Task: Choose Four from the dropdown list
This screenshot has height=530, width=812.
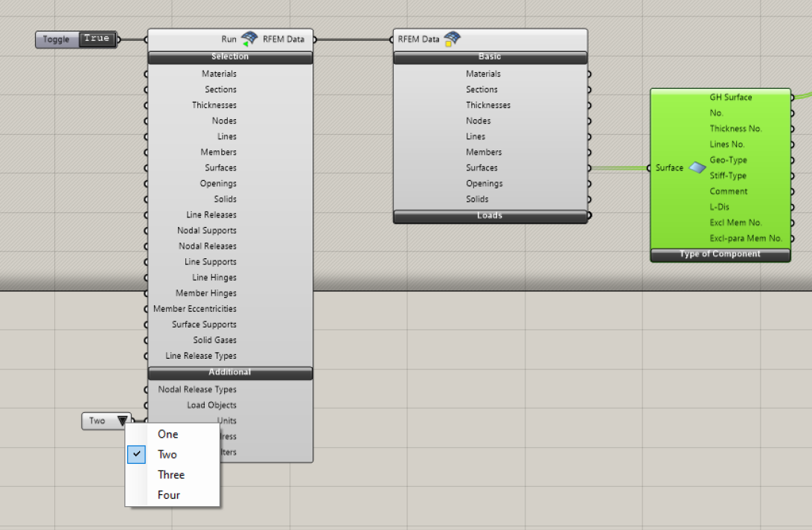Action: tap(169, 495)
